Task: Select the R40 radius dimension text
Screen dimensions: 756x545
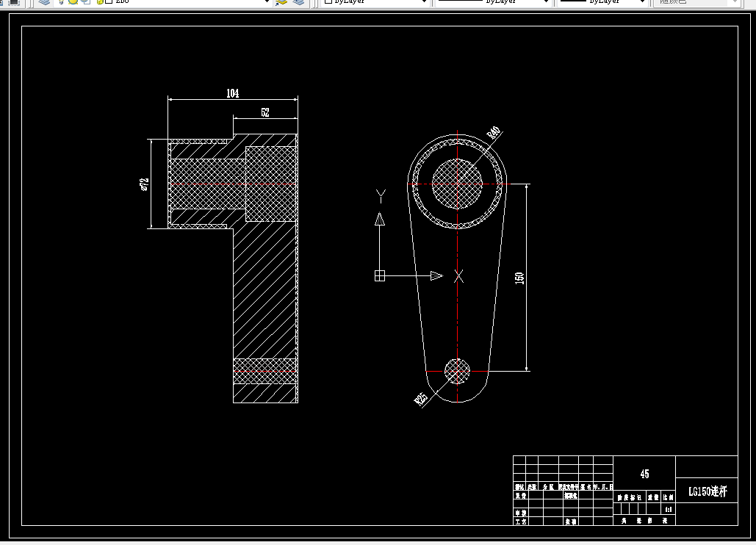Action: point(494,133)
